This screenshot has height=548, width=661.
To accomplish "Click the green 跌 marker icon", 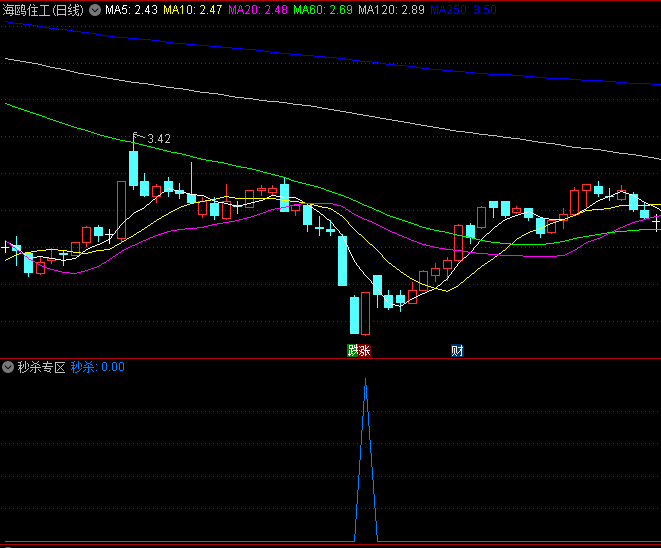I will point(353,350).
